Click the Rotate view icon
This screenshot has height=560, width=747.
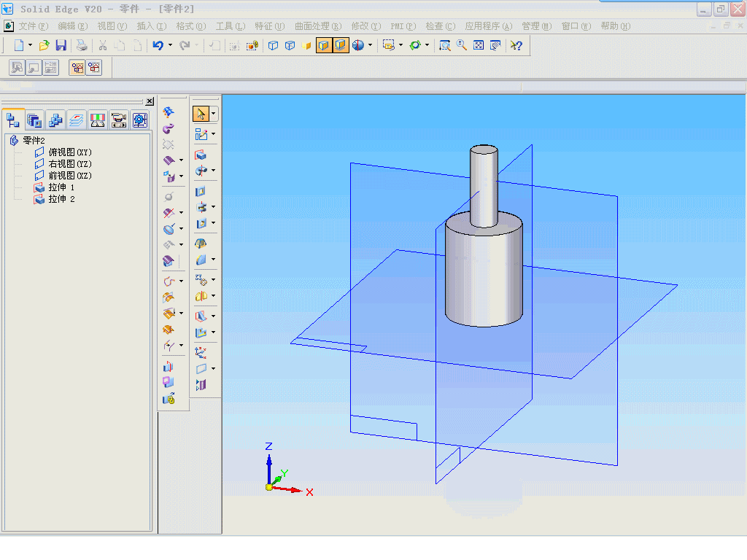[415, 45]
